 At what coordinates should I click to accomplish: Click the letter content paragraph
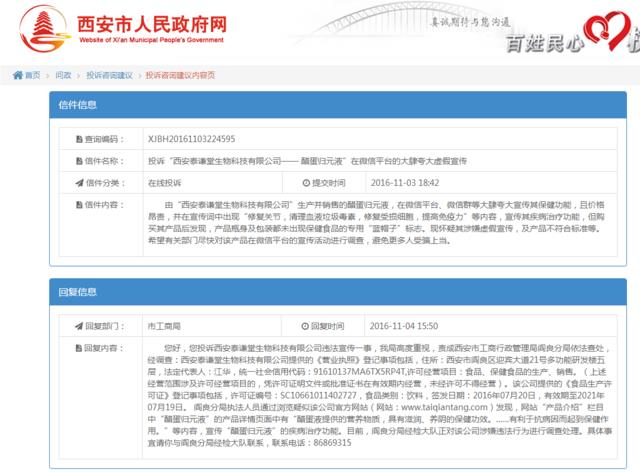click(376, 222)
